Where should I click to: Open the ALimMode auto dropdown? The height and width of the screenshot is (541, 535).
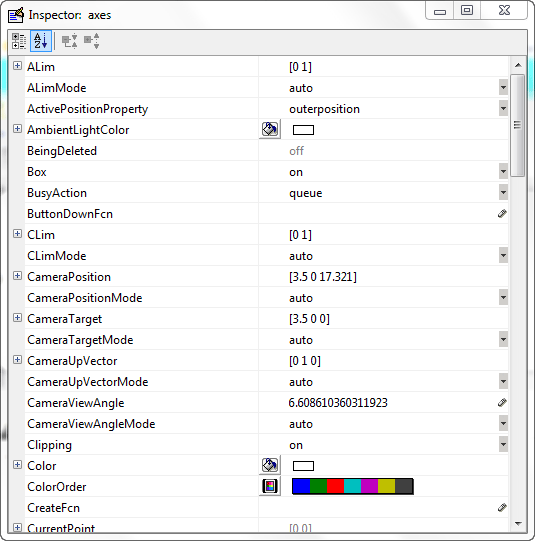[503, 88]
